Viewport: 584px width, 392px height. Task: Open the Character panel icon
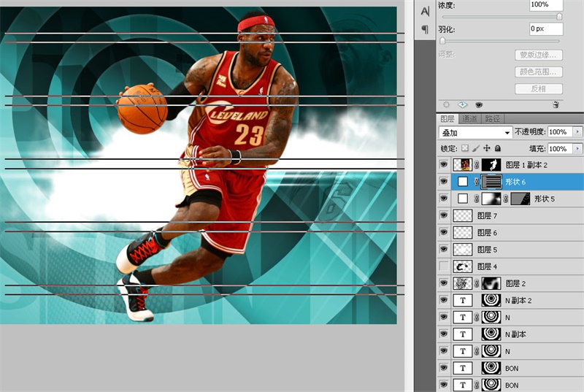(x=425, y=10)
